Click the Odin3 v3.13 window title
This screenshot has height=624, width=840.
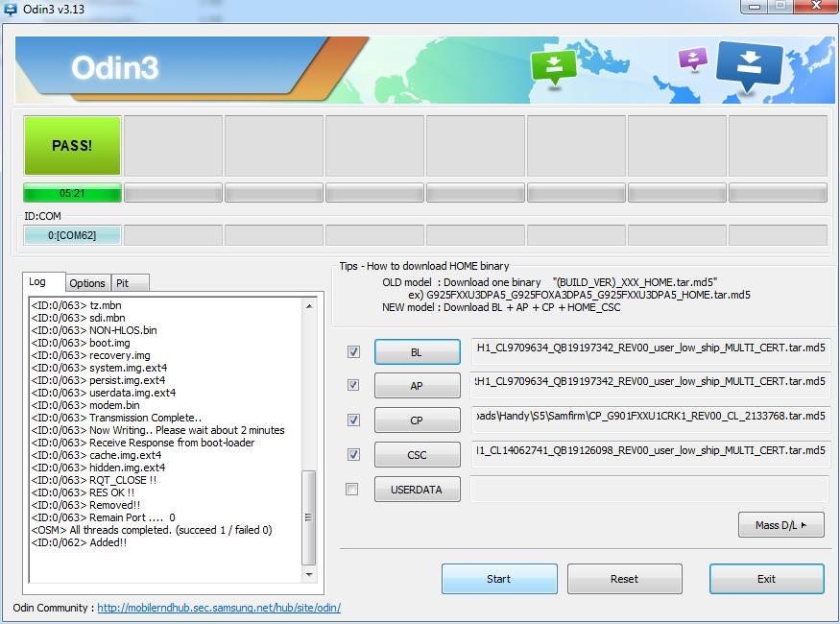(x=54, y=9)
